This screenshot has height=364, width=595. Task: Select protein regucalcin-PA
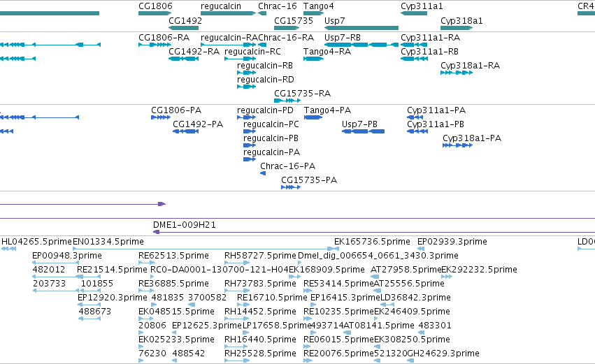point(250,159)
